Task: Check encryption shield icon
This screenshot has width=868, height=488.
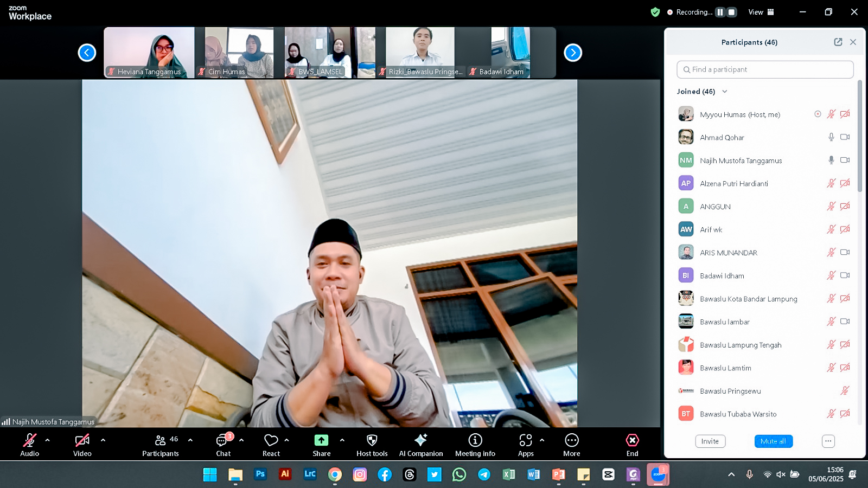Action: [655, 12]
